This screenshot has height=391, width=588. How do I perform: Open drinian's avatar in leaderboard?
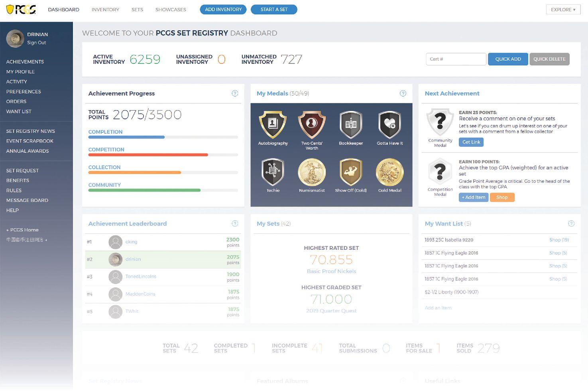pyautogui.click(x=116, y=259)
